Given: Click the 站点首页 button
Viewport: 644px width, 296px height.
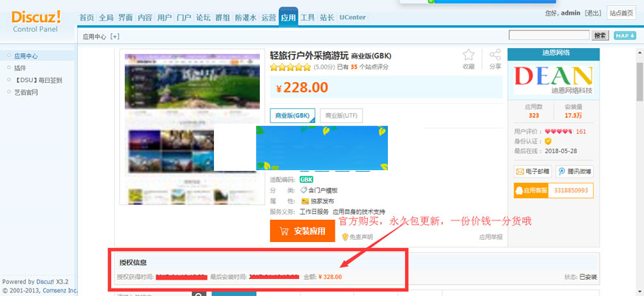Looking at the screenshot, I should (x=620, y=13).
